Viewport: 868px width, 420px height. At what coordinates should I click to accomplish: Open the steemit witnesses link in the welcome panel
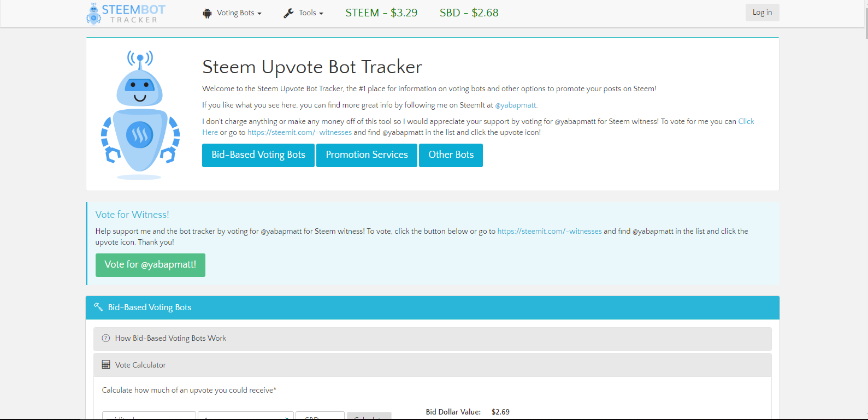click(x=299, y=132)
